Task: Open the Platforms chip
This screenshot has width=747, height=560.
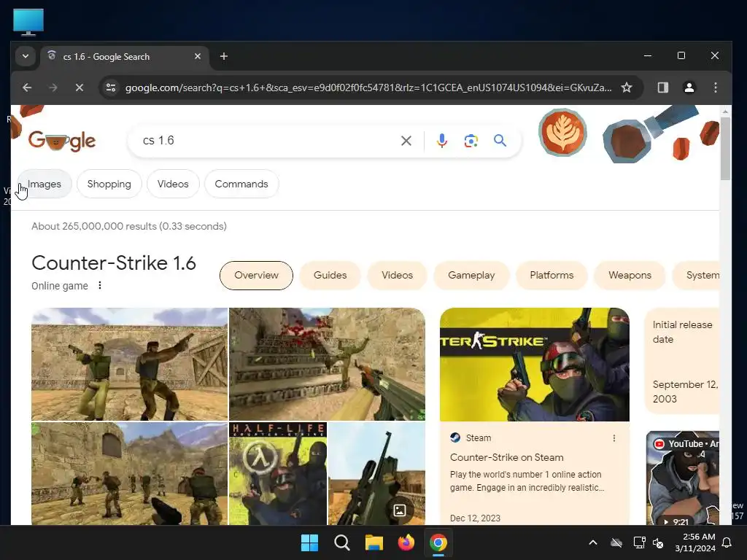Action: point(551,275)
